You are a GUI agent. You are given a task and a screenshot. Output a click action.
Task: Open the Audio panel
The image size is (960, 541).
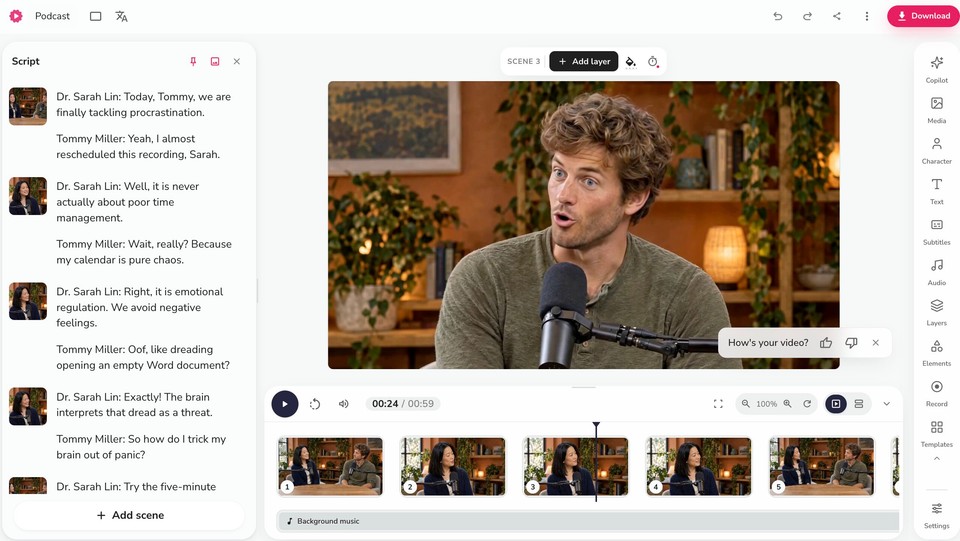(x=936, y=272)
